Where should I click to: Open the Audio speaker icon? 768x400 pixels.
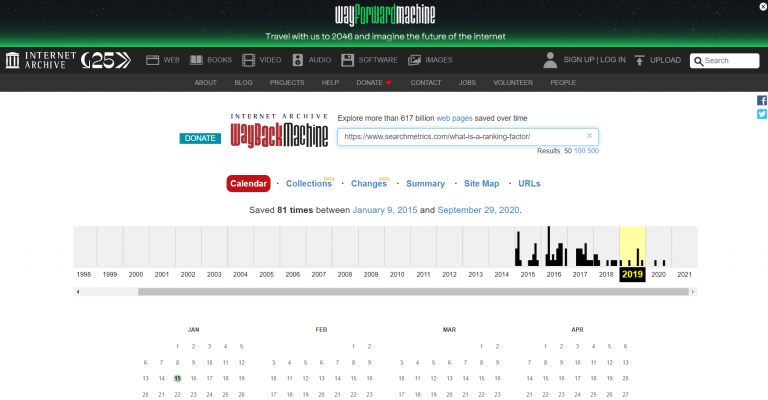pos(298,60)
